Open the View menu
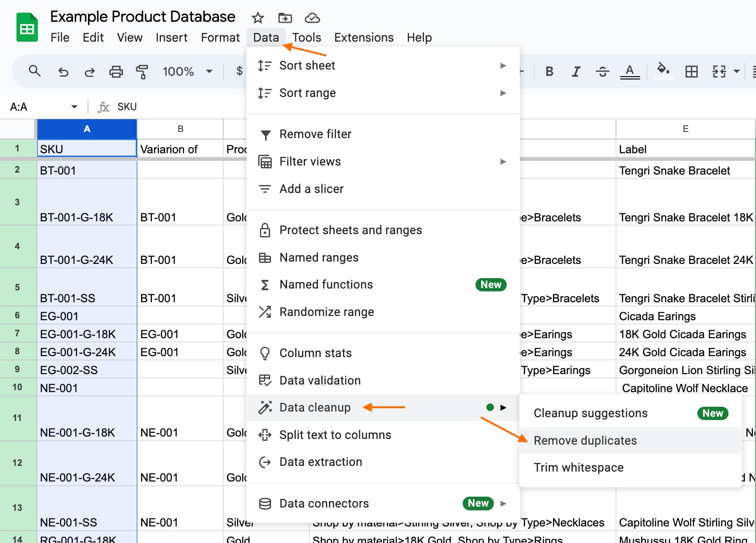 click(x=130, y=37)
